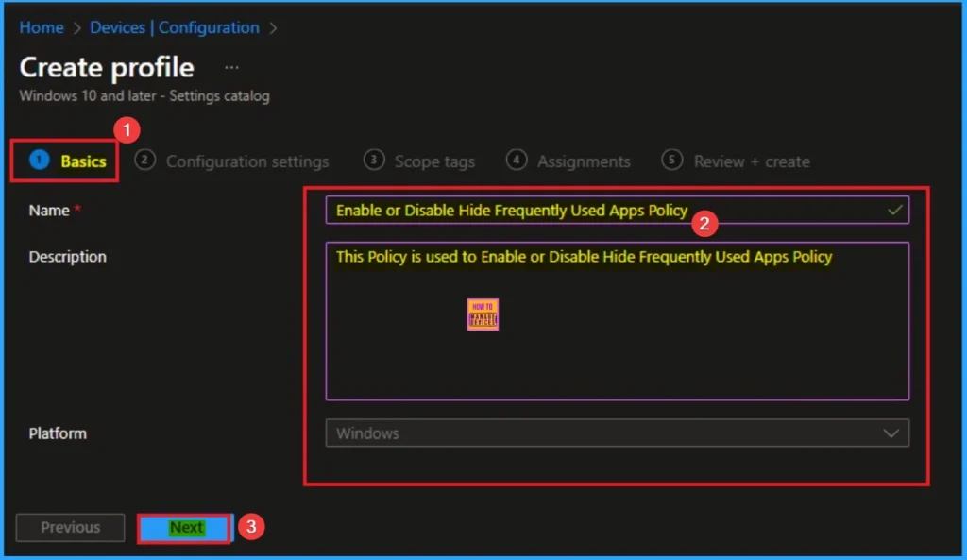The height and width of the screenshot is (560, 967).
Task: Click the step 2 circle icon
Action: point(144,160)
